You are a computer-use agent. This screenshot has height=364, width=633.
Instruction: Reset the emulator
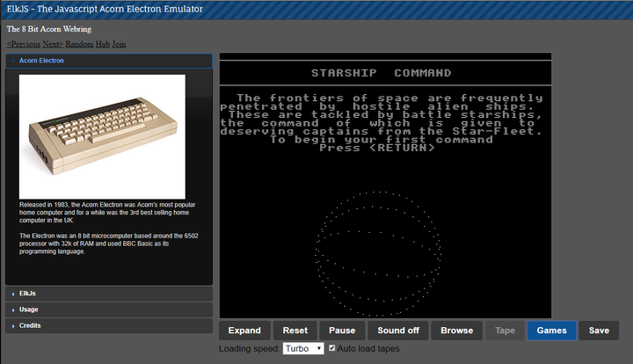tap(295, 331)
